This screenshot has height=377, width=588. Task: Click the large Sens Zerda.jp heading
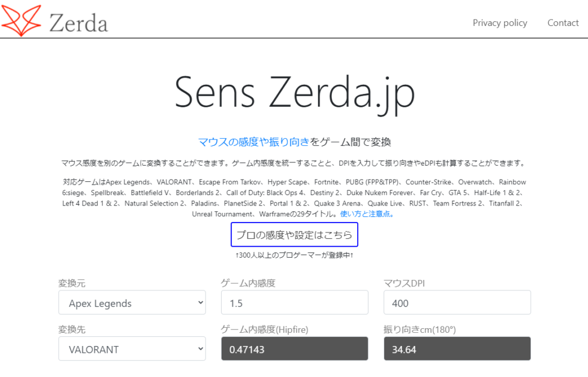tap(294, 92)
